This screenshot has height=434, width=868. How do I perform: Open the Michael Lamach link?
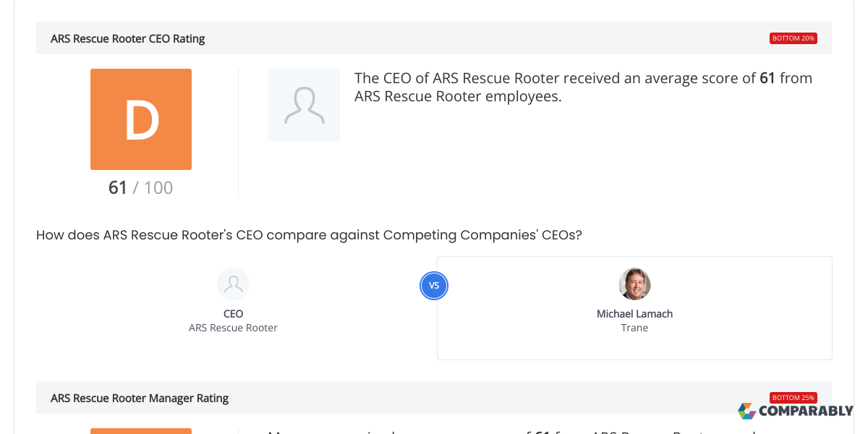(x=634, y=313)
